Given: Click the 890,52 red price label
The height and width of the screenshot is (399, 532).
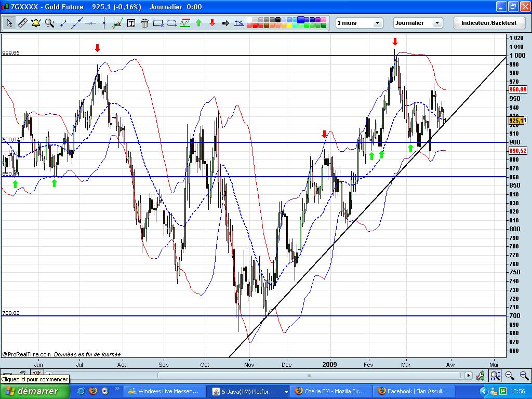Looking at the screenshot, I should tap(518, 151).
